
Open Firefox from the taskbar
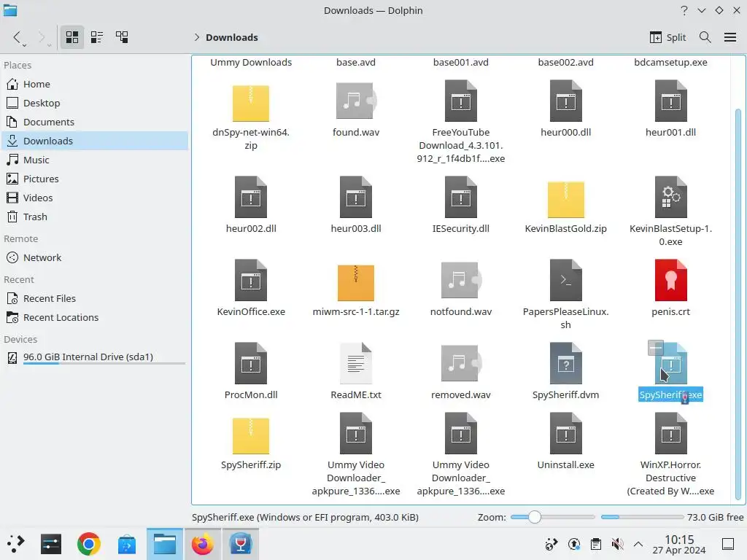(203, 544)
